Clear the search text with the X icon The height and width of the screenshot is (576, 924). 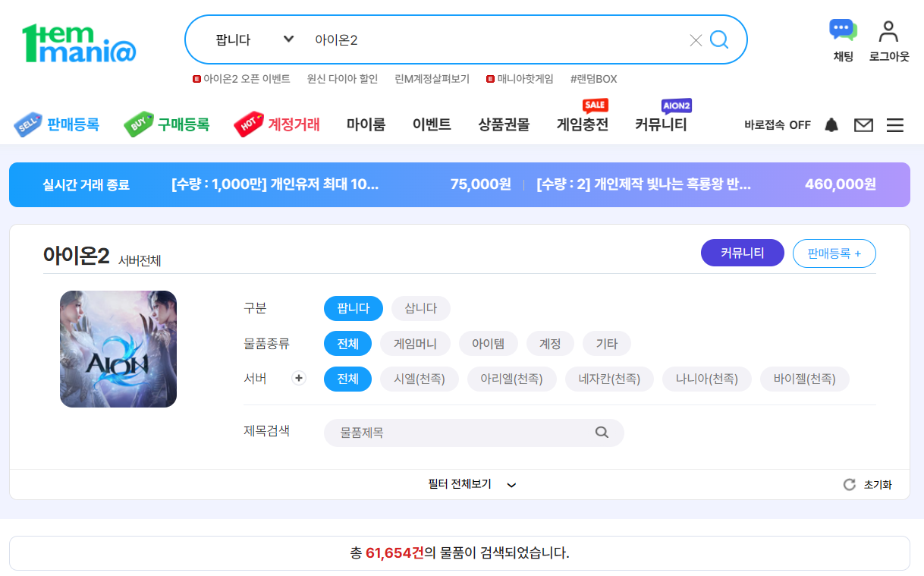[x=696, y=40]
